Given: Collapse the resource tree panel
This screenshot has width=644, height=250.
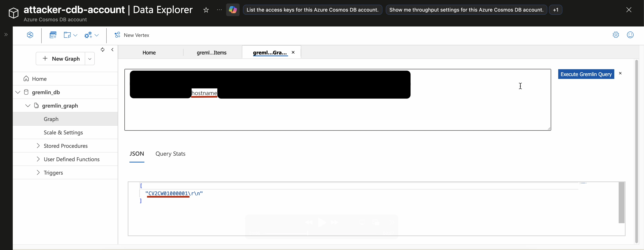Looking at the screenshot, I should [112, 50].
